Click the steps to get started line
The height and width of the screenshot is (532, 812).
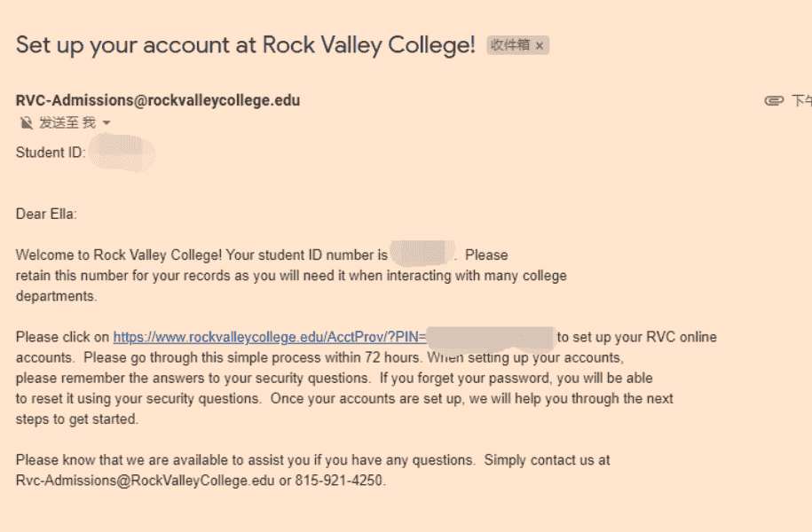76,419
